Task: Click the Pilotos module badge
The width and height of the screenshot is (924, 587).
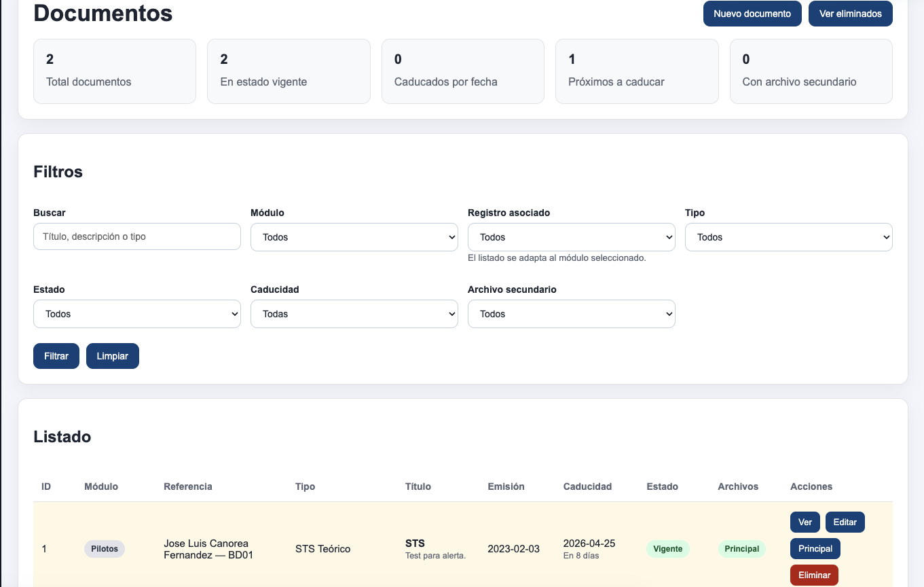Action: [x=105, y=549]
